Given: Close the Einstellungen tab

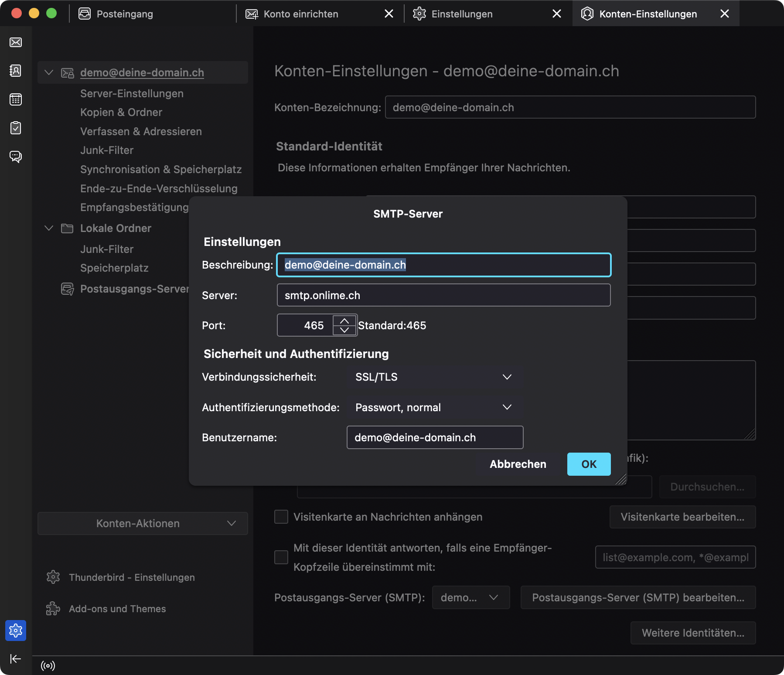Looking at the screenshot, I should (x=556, y=14).
